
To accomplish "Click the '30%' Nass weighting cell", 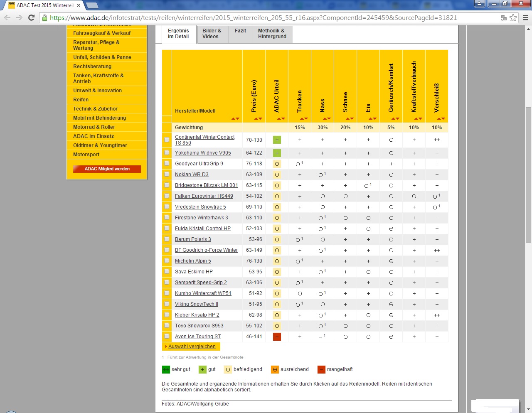I will [323, 128].
